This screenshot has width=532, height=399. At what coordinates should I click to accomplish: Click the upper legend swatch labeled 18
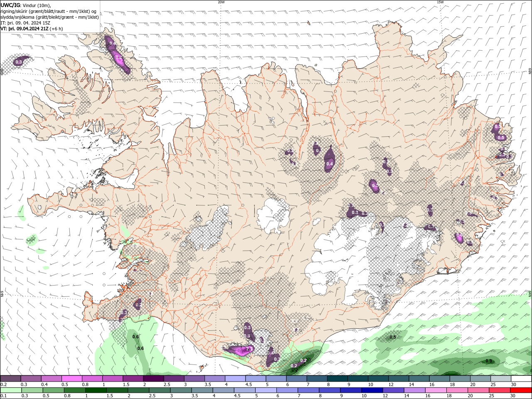pyautogui.click(x=460, y=379)
